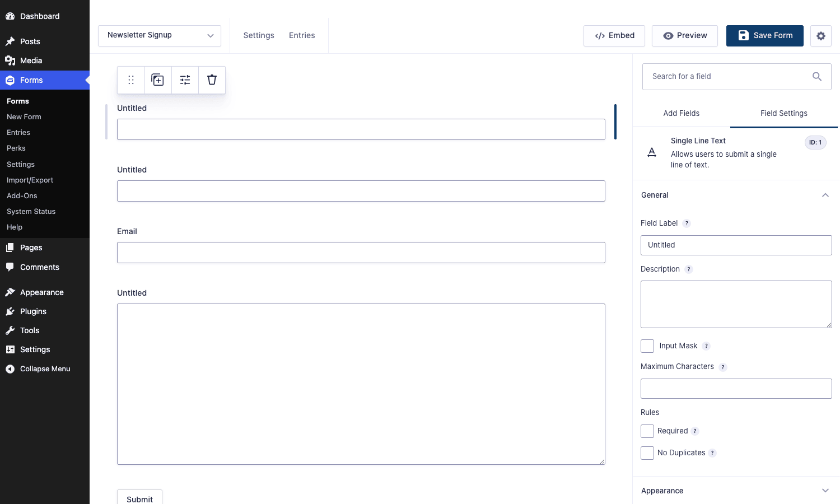The width and height of the screenshot is (840, 504).
Task: Click the Rules heading text
Action: [650, 413]
